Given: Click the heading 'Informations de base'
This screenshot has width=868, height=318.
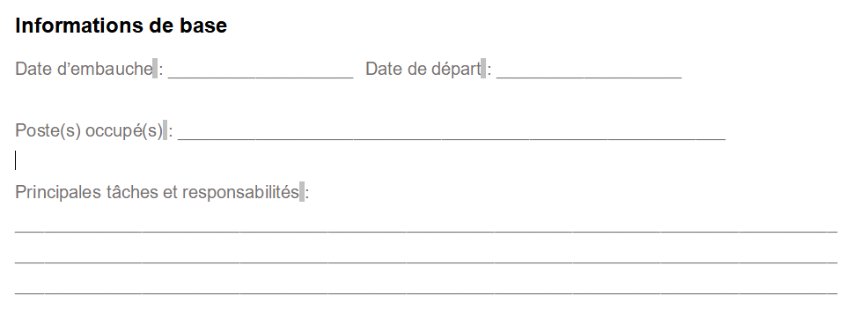Looking at the screenshot, I should click(121, 26).
